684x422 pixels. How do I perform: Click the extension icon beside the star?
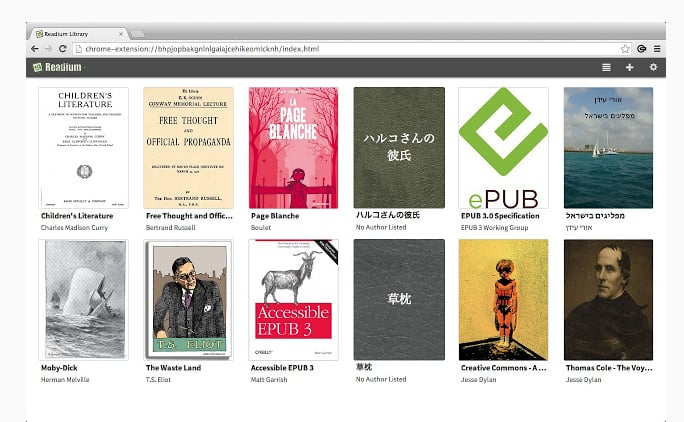coord(641,49)
